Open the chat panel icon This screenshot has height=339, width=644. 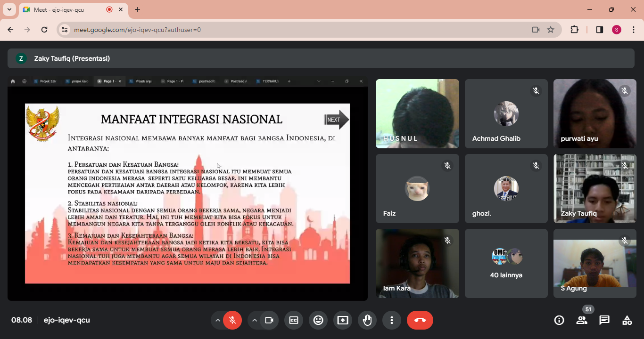[x=604, y=320]
